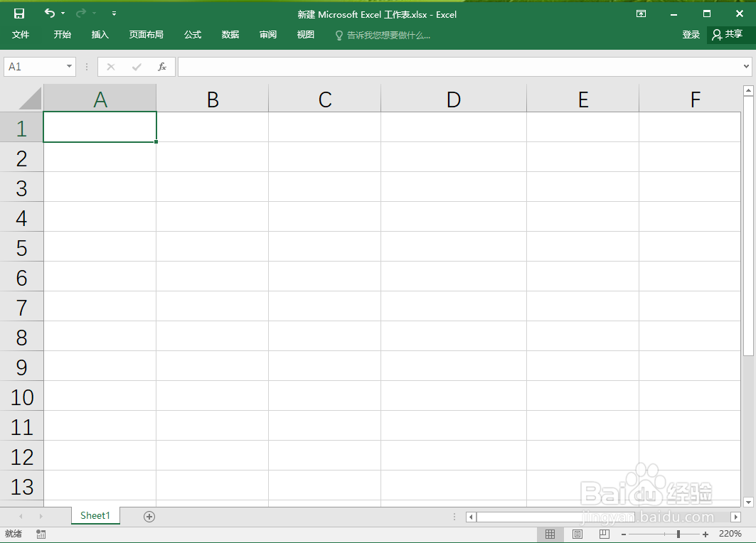756x543 pixels.
Task: Select row 1 header
Action: click(22, 127)
